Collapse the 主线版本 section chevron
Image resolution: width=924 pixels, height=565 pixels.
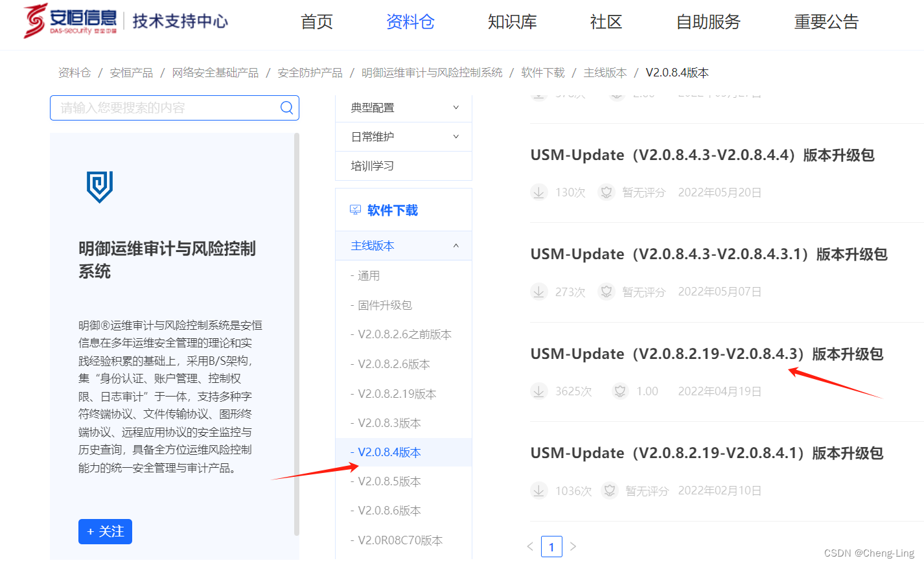pyautogui.click(x=456, y=246)
